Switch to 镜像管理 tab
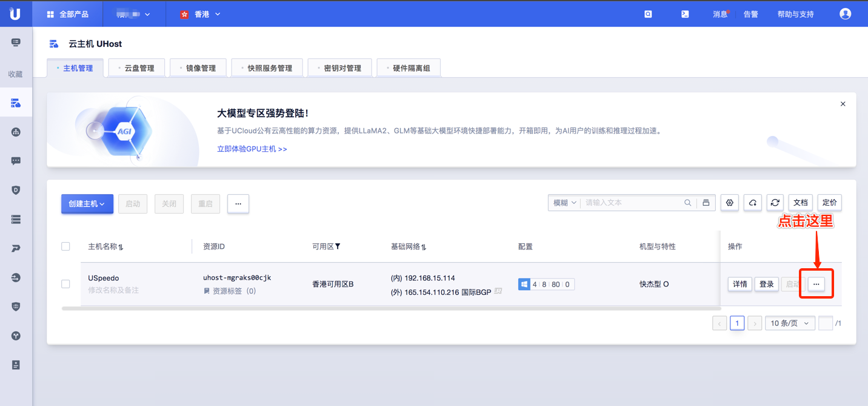The height and width of the screenshot is (406, 868). pos(198,68)
